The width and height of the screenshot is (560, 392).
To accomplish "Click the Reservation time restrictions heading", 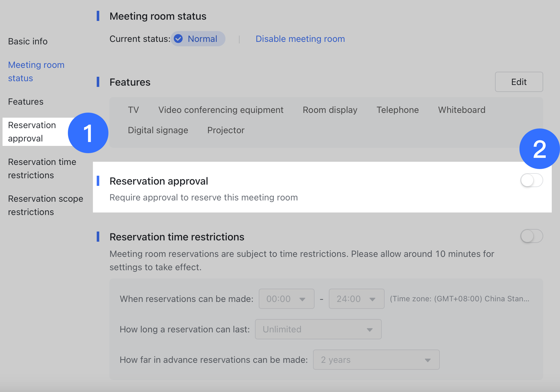I will 177,237.
